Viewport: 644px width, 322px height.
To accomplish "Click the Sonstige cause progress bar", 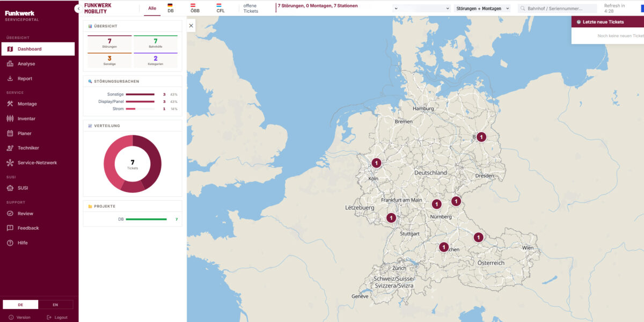I will (x=140, y=94).
